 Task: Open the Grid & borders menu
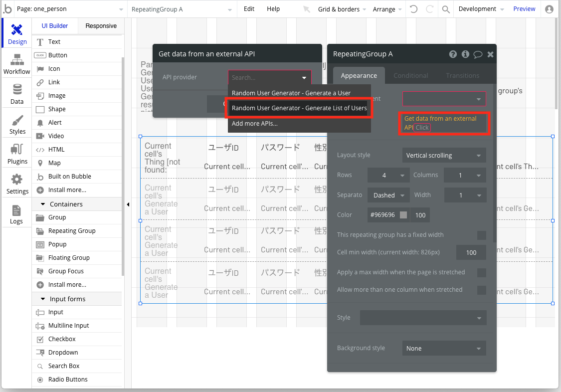pyautogui.click(x=342, y=9)
